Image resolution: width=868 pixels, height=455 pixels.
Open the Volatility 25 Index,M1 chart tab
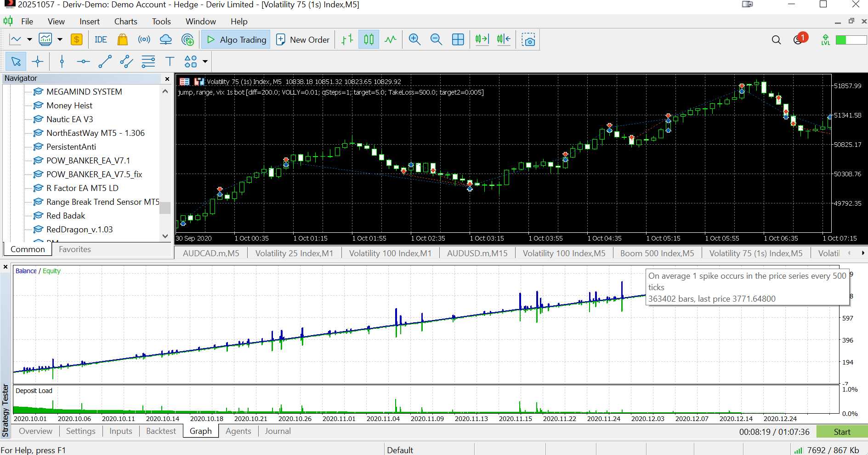[x=294, y=253]
